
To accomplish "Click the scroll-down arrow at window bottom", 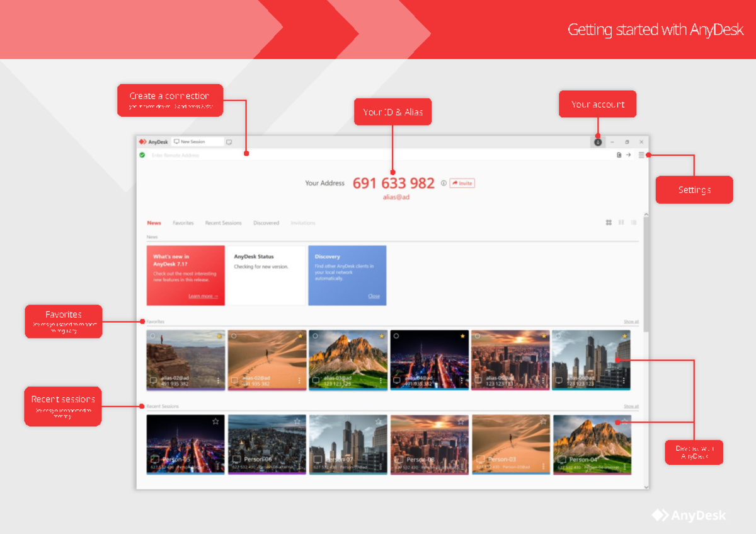I will tap(646, 487).
